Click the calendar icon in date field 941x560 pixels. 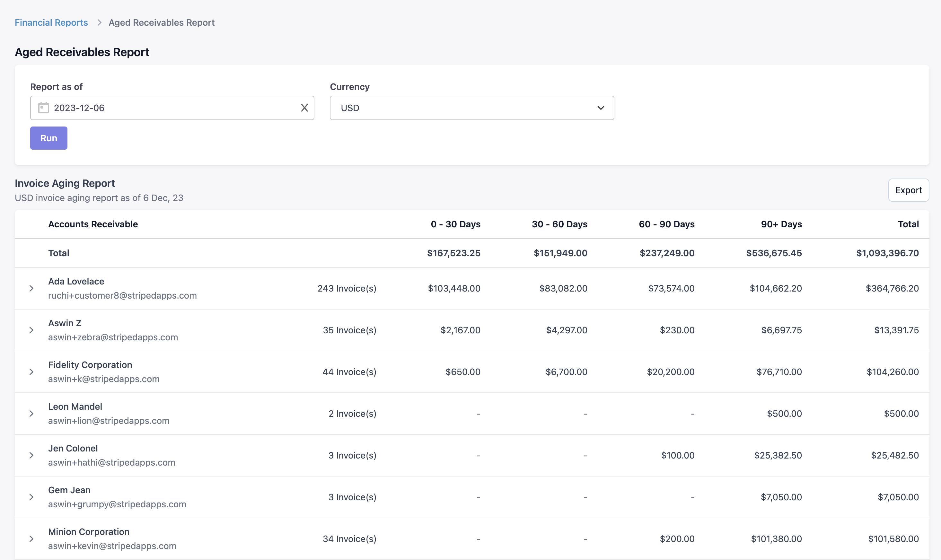click(x=43, y=108)
